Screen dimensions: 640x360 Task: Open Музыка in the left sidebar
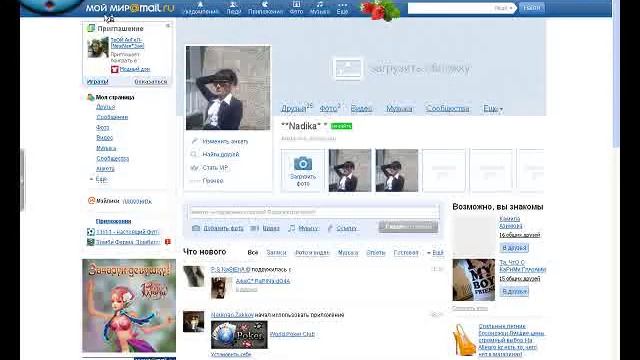106,148
